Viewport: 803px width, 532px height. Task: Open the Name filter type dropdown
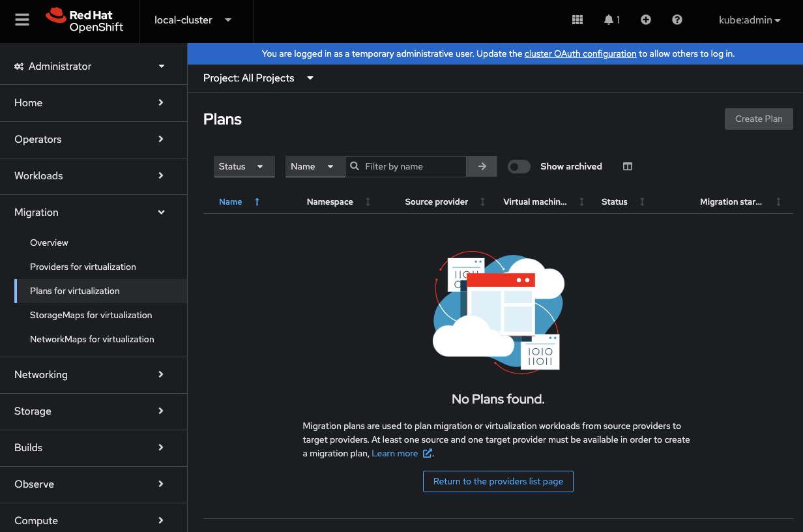[315, 166]
